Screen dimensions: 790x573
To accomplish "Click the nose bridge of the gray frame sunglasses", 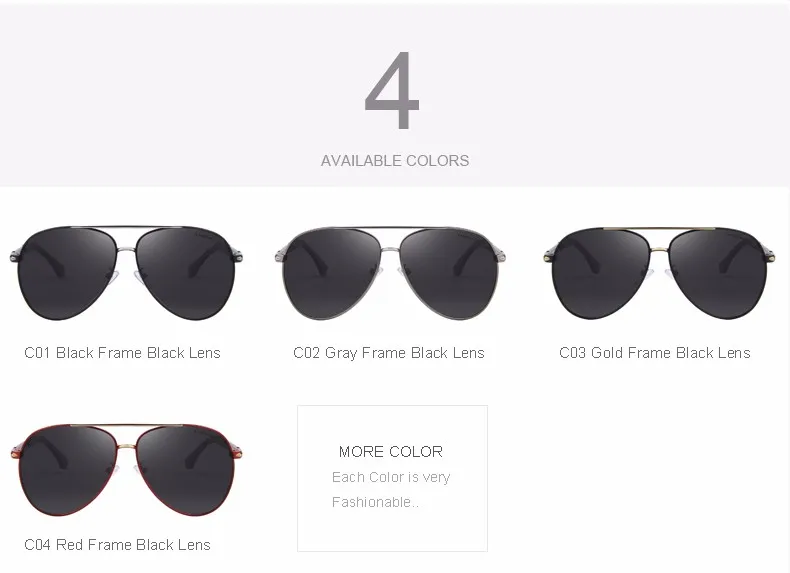I will pyautogui.click(x=390, y=249).
